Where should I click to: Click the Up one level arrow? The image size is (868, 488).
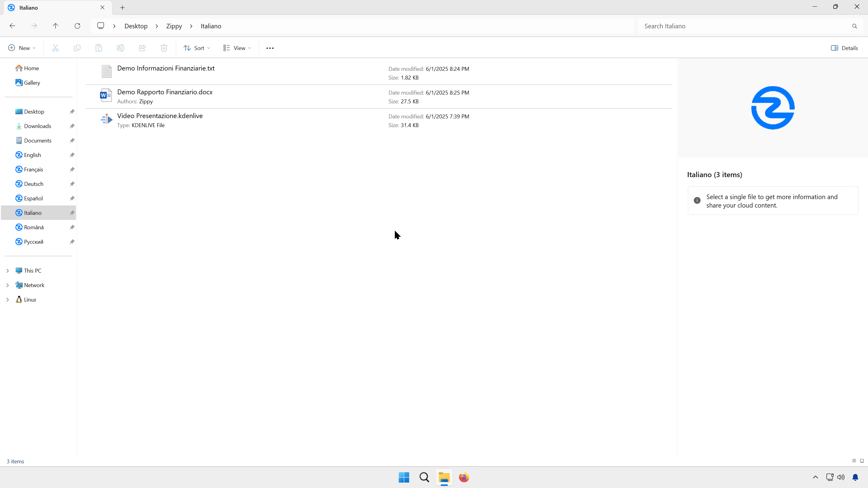click(55, 26)
